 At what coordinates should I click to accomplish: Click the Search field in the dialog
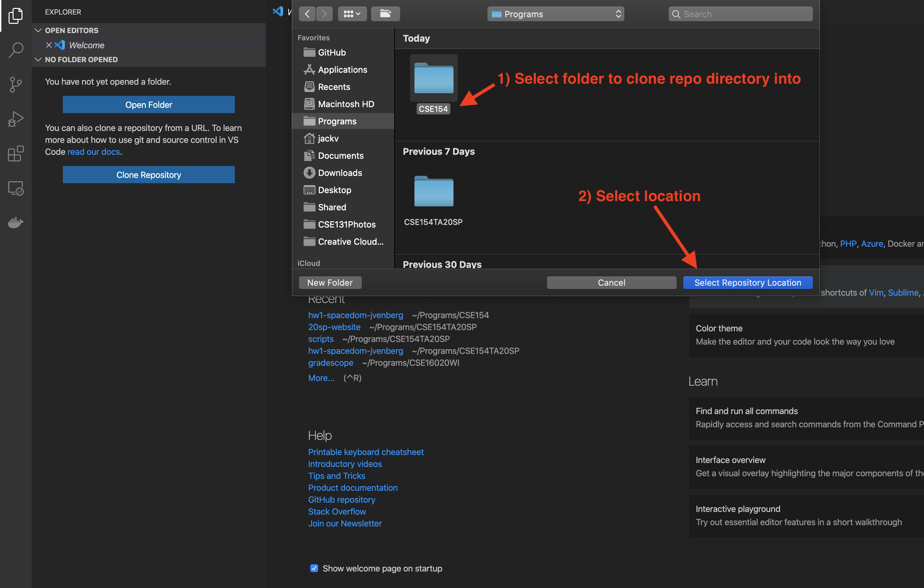click(740, 14)
